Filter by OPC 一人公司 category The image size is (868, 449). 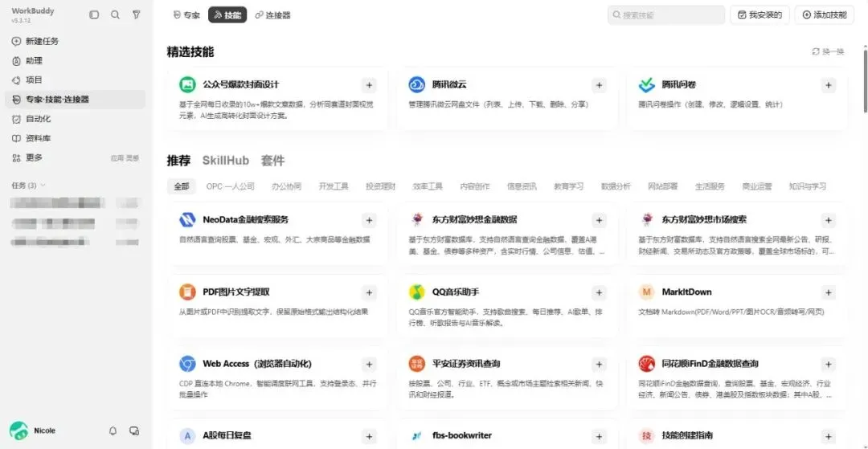click(231, 186)
